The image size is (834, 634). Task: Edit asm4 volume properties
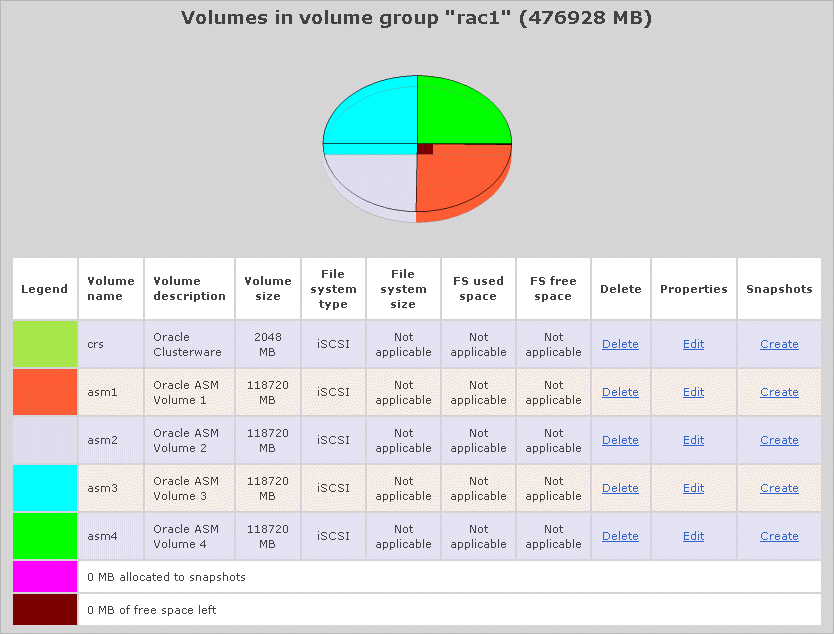pyautogui.click(x=694, y=536)
